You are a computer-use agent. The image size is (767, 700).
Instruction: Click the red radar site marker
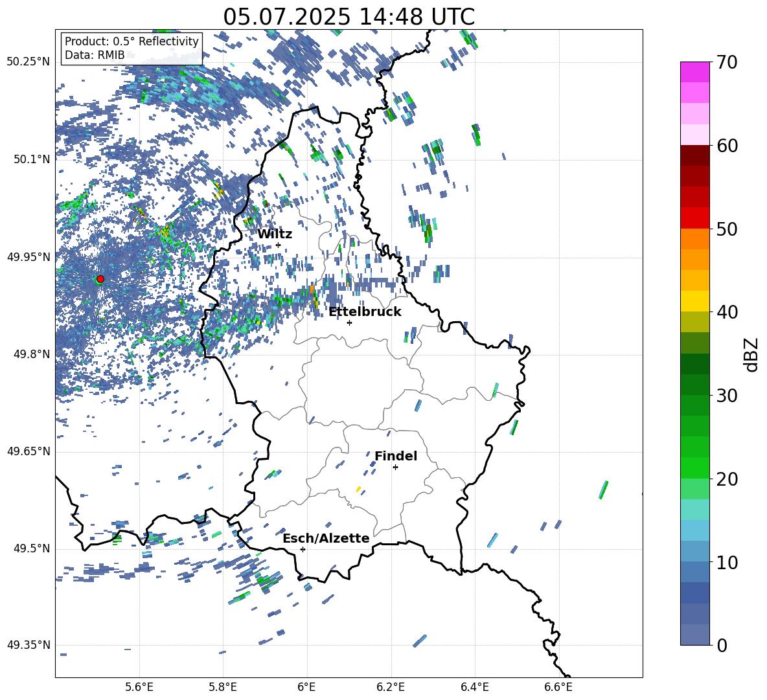pyautogui.click(x=100, y=279)
